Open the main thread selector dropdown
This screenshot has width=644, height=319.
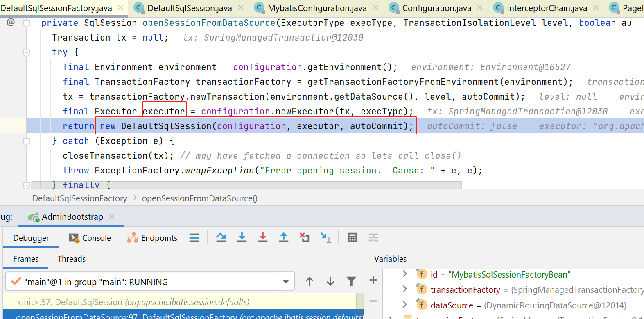pos(285,282)
